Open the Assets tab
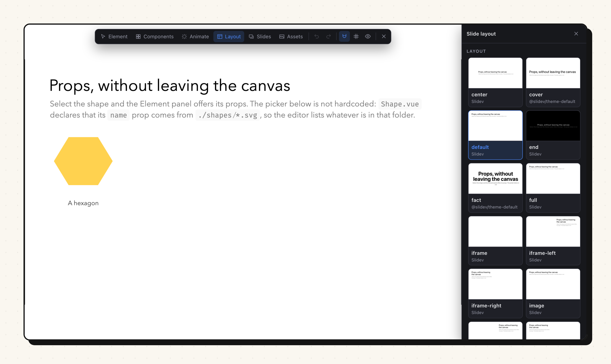 pos(291,37)
